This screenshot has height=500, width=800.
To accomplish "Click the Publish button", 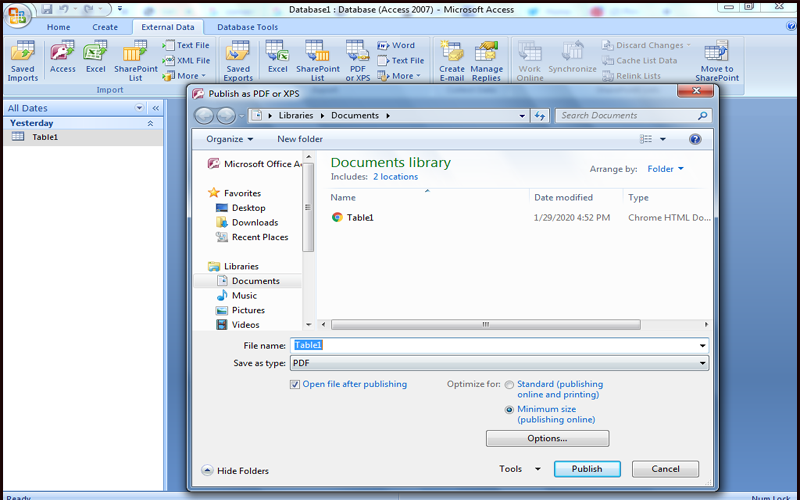I will tap(587, 469).
